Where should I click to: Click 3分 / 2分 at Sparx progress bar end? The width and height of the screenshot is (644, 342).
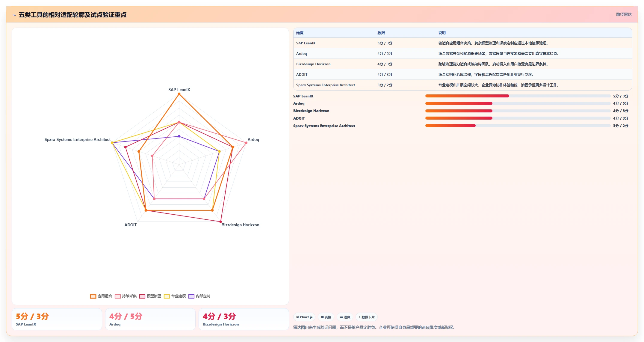pyautogui.click(x=621, y=126)
